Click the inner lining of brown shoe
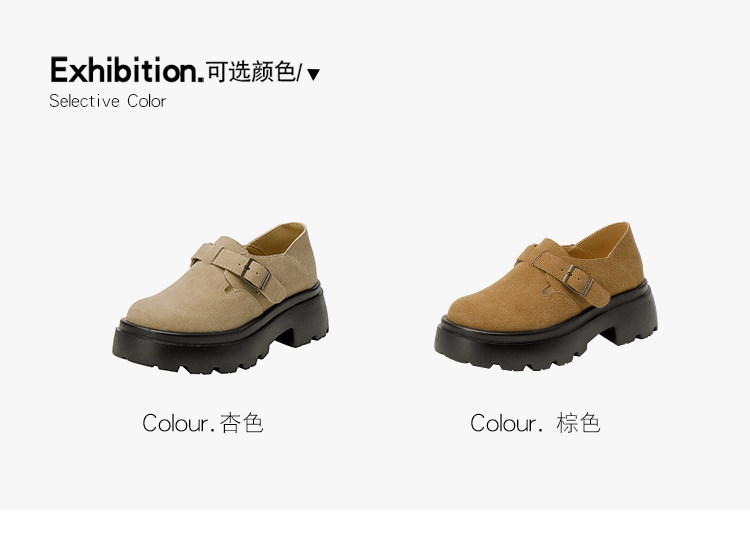Image resolution: width=750 pixels, height=533 pixels. 600,242
